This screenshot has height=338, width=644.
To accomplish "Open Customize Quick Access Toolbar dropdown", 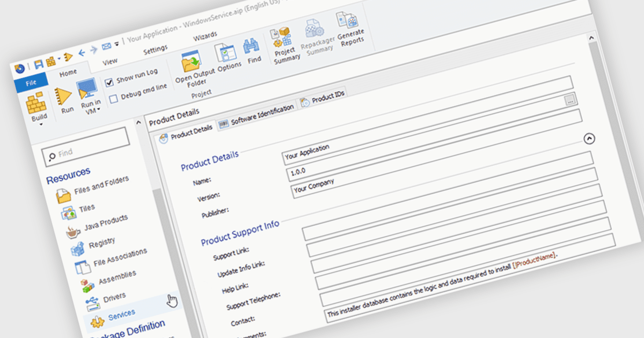I will [x=116, y=44].
